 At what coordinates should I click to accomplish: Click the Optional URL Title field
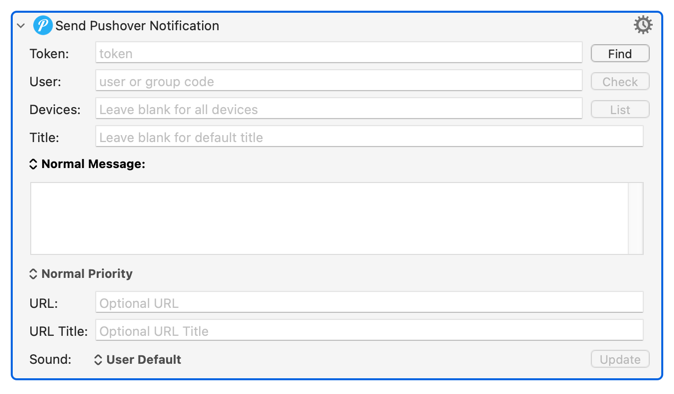tap(369, 330)
